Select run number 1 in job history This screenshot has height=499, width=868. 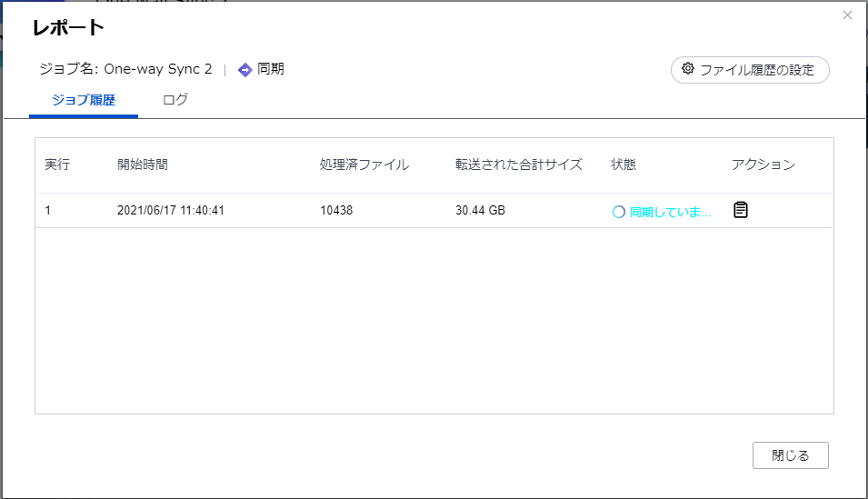49,211
